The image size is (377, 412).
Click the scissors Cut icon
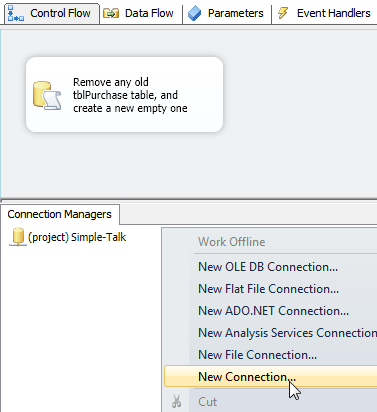pyautogui.click(x=177, y=401)
